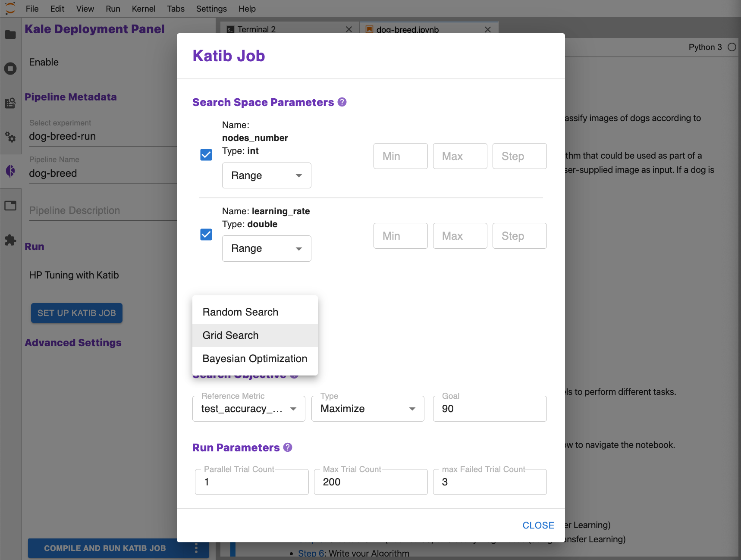Viewport: 741px width, 560px height.
Task: Open the Range dropdown for learning_rate
Action: (x=267, y=248)
